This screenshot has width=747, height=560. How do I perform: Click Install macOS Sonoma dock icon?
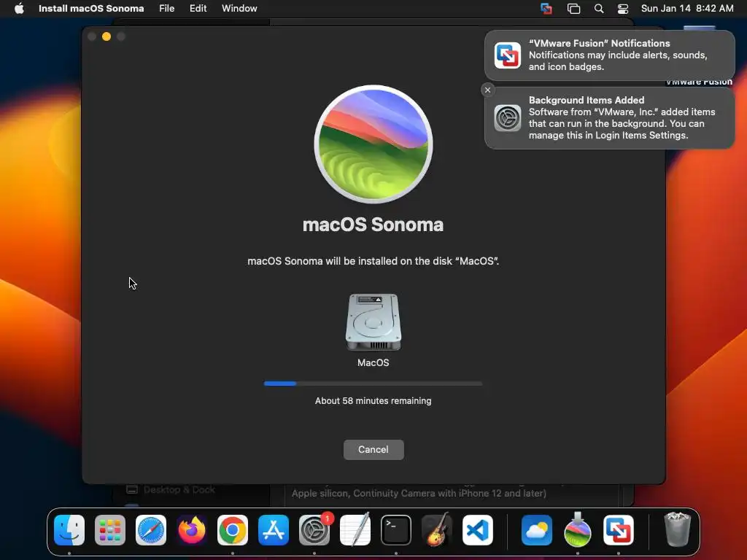pos(578,530)
